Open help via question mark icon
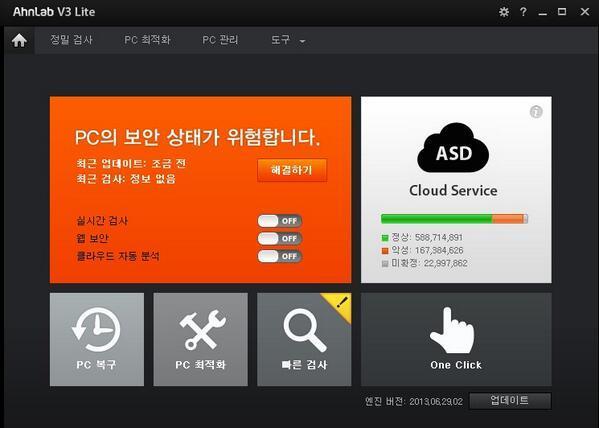This screenshot has height=428, width=599. [523, 12]
